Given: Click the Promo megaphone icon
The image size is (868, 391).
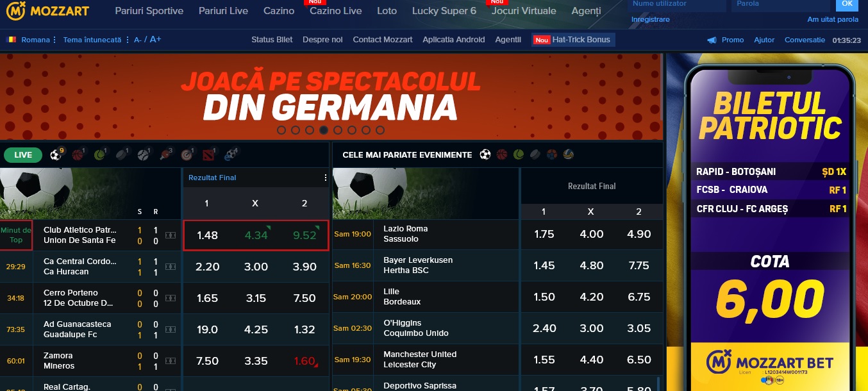Looking at the screenshot, I should 712,40.
